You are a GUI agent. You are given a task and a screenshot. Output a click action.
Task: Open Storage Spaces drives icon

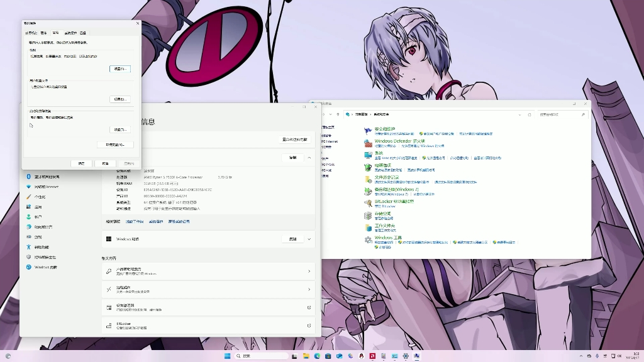point(368,216)
